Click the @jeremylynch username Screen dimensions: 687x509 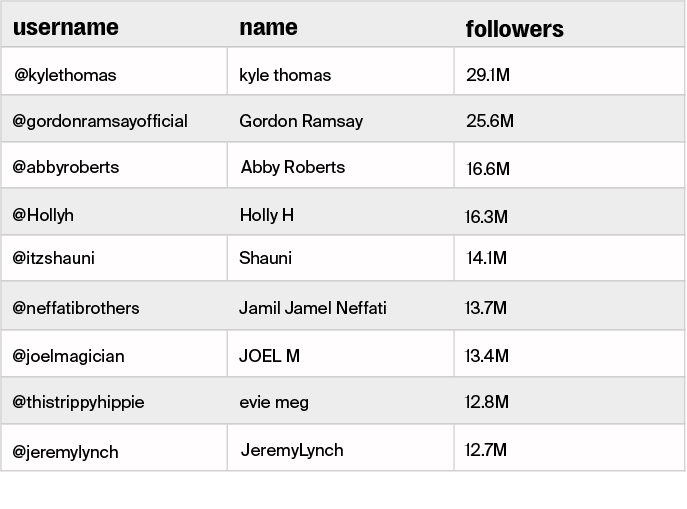[x=66, y=452]
